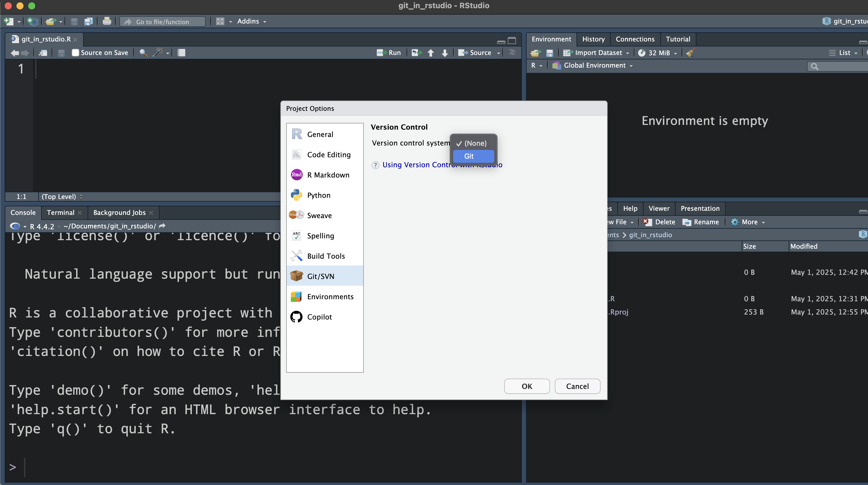
Task: Choose the (None) option in the dropdown
Action: pyautogui.click(x=475, y=143)
